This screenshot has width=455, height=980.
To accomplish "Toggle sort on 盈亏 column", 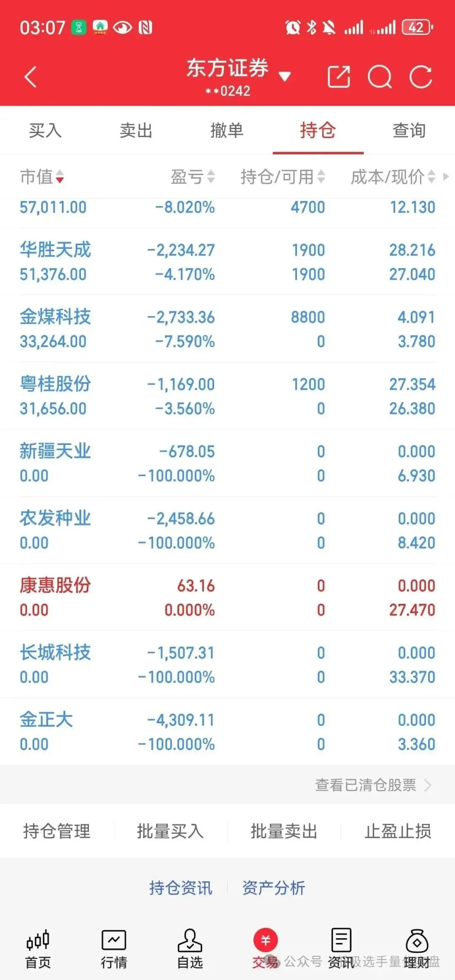I will 193,177.
